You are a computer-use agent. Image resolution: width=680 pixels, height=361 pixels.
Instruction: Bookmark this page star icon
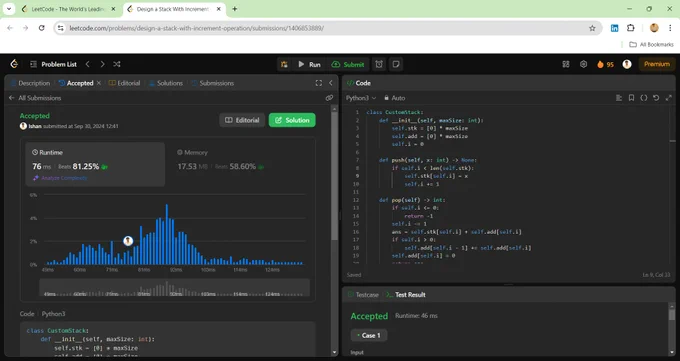tap(592, 28)
